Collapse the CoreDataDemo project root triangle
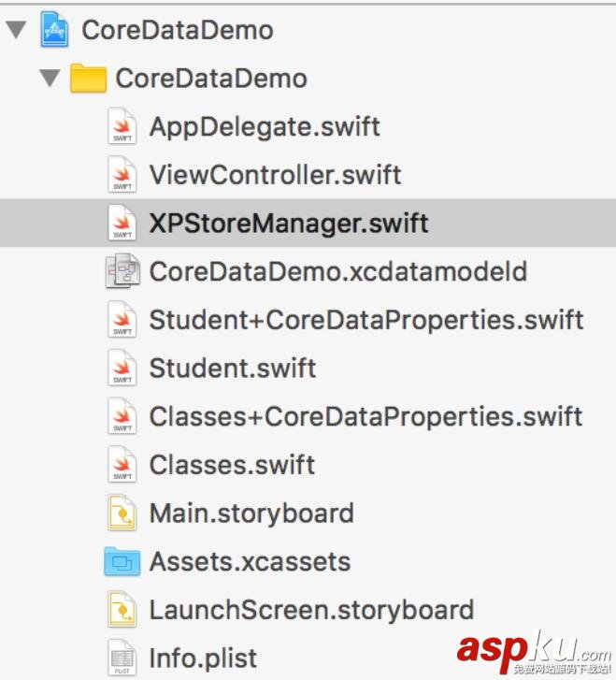This screenshot has width=616, height=680. click(x=17, y=30)
